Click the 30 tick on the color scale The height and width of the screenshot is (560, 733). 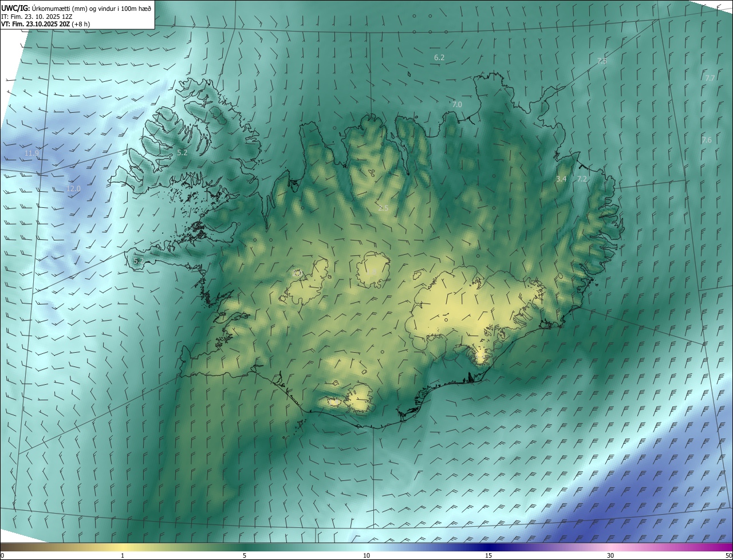click(x=610, y=556)
